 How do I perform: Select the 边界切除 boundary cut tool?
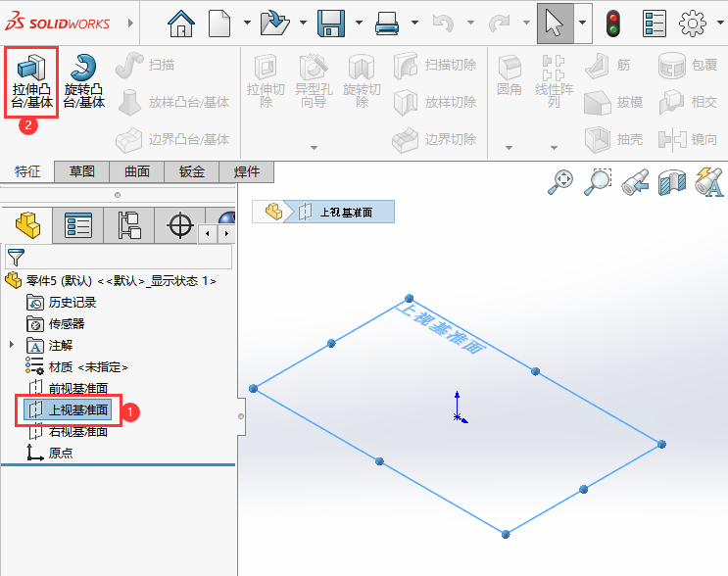(435, 139)
